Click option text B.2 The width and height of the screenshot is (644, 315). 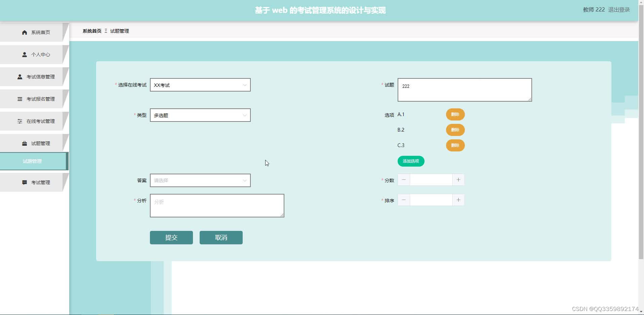[x=401, y=130]
